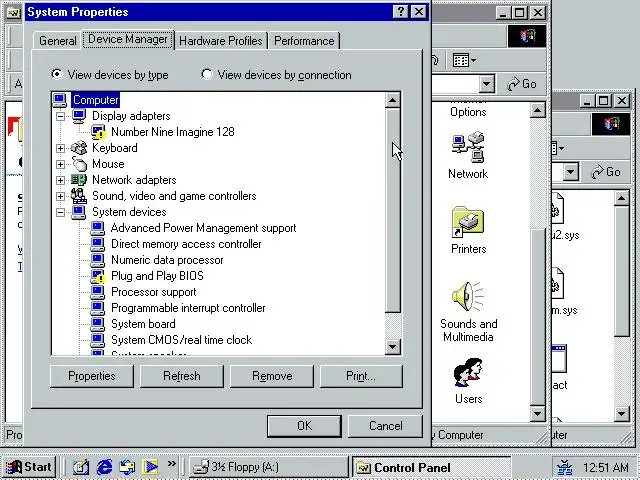Launch Windows Media Player from quick launch
The height and width of the screenshot is (480, 640).
150,467
